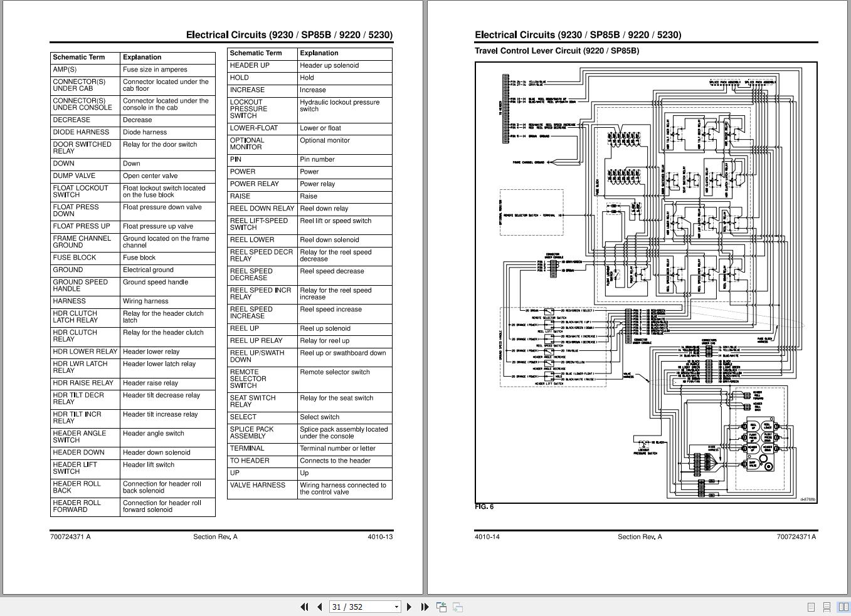
Task: Click the go-back-to-previous-view icon
Action: pyautogui.click(x=441, y=607)
